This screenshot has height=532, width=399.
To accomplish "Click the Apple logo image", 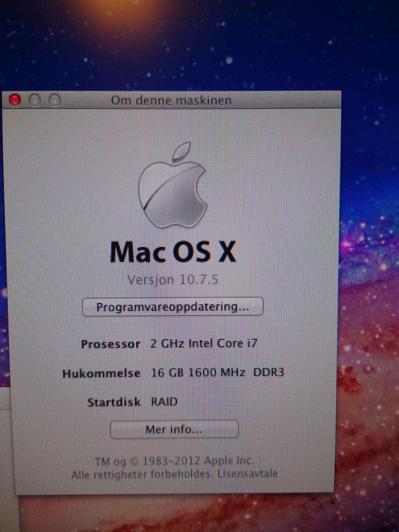I will (x=173, y=186).
